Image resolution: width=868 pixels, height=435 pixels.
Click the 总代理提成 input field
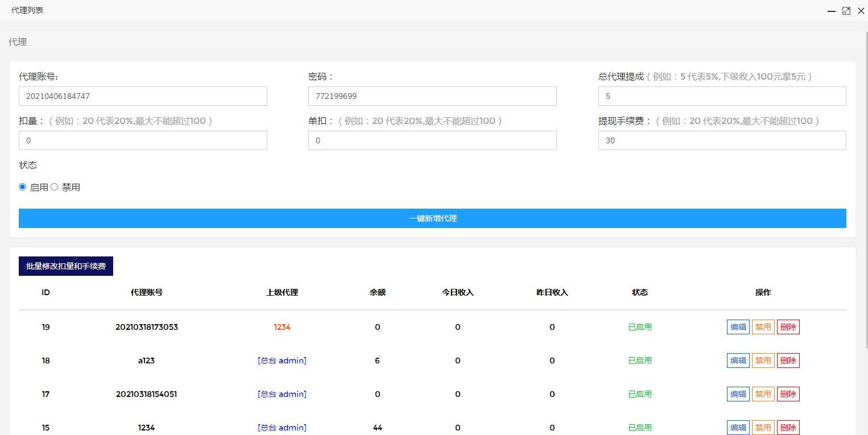click(x=721, y=96)
